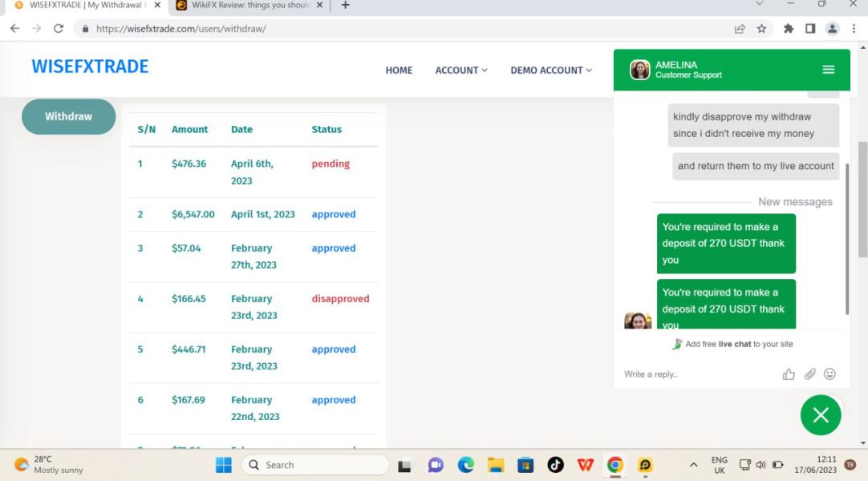This screenshot has width=868, height=481.
Task: Toggle the browser side panel icon
Action: (x=810, y=29)
